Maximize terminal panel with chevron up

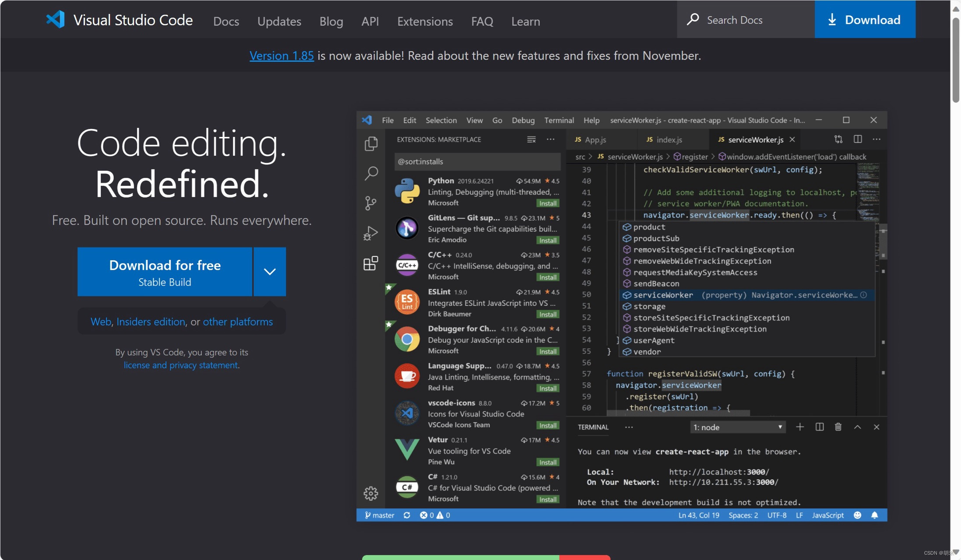pos(858,427)
